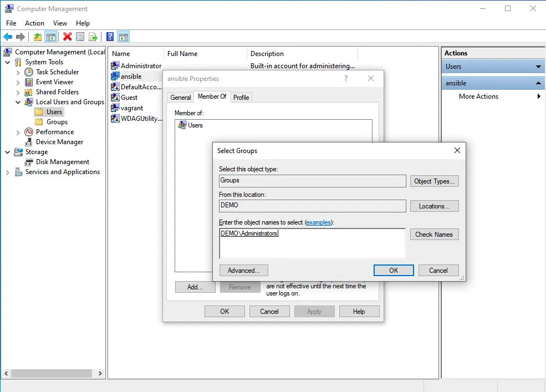Click the Administrator user icon

115,65
